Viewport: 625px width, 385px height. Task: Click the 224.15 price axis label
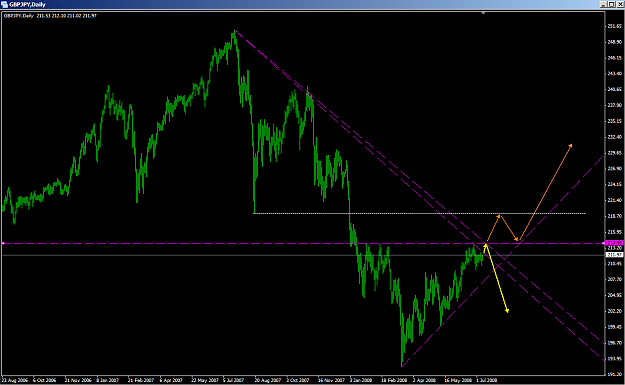coord(614,184)
